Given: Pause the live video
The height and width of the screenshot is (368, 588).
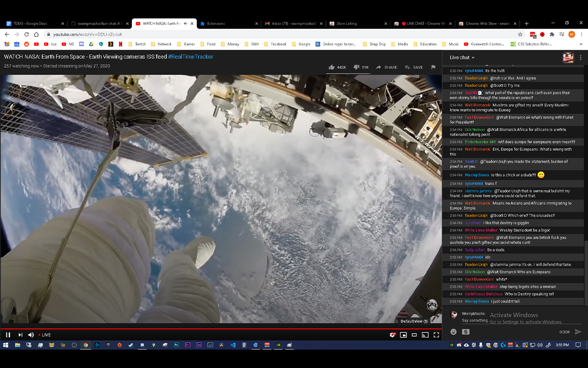Looking at the screenshot, I should (8, 335).
